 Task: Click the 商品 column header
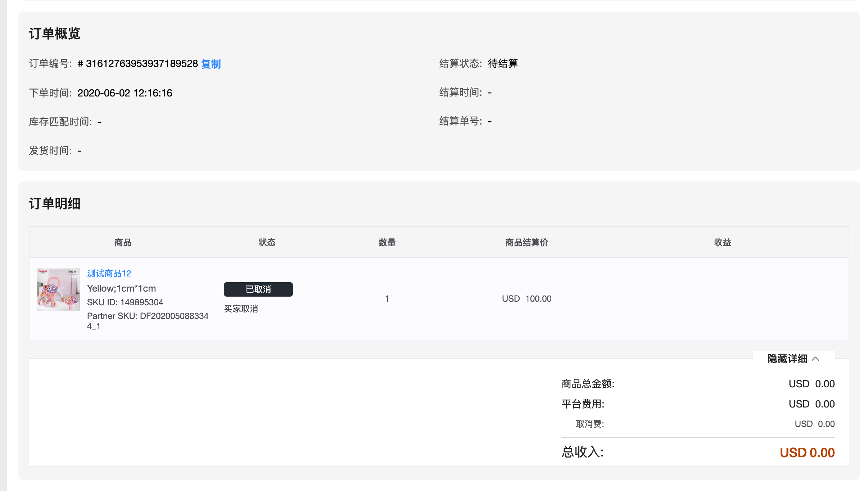[122, 242]
